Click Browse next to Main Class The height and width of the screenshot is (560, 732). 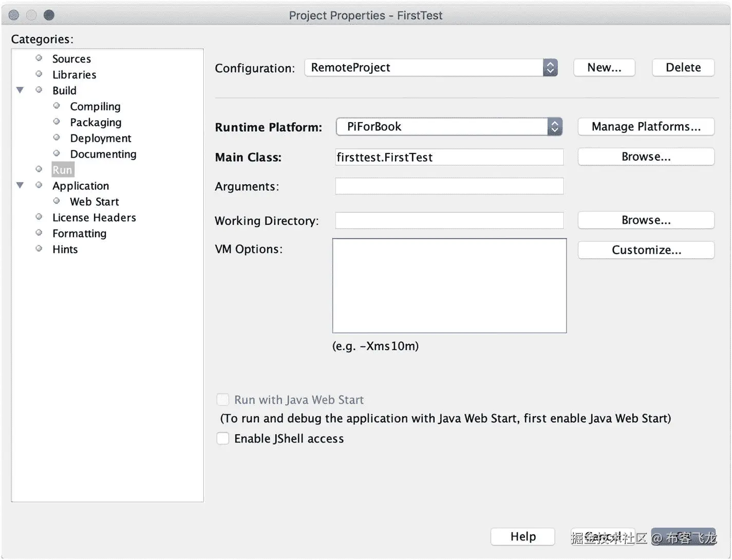pos(646,157)
